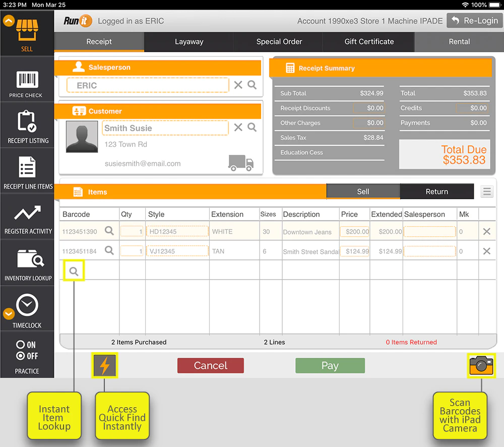Select the Price Check barcode tool

[27, 76]
